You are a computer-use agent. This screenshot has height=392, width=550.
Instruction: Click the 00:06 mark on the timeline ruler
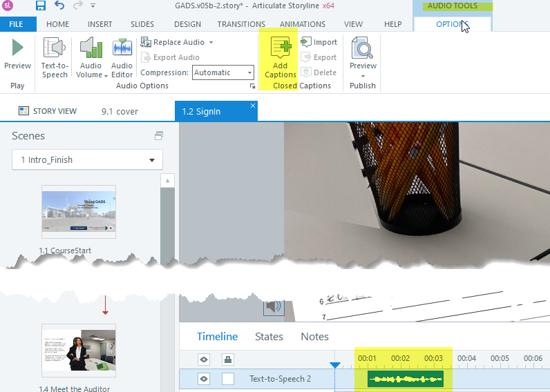click(533, 358)
